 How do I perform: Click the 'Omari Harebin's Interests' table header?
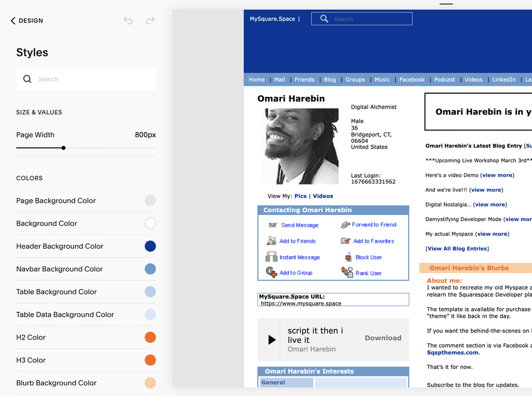(333, 371)
